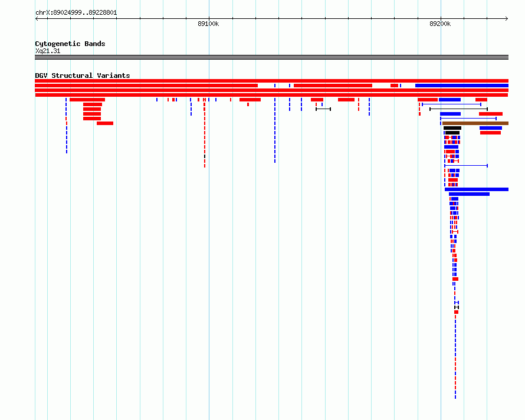Click the small black bracketed variant right of 89100k

323,109
